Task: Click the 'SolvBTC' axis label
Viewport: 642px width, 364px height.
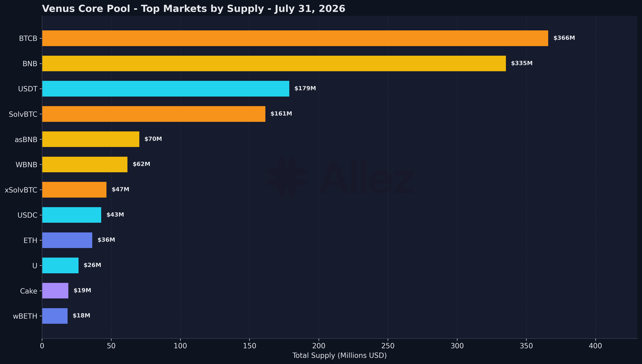Action: (x=23, y=114)
